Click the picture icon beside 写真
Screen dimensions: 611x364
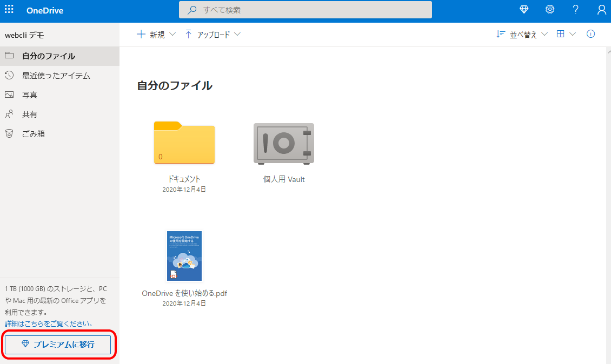9,95
